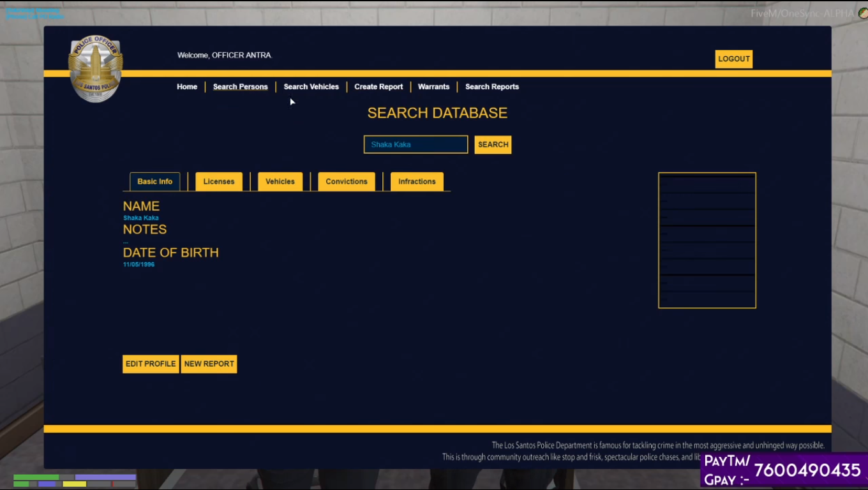Open Search Persons from the navigation
The image size is (868, 490).
coord(240,87)
